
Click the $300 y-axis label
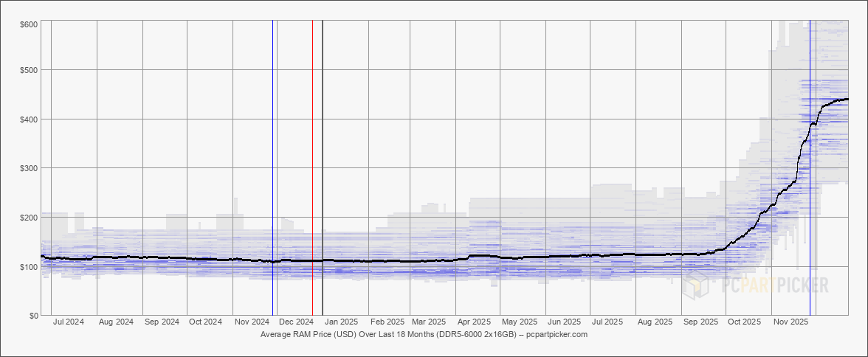tap(29, 168)
